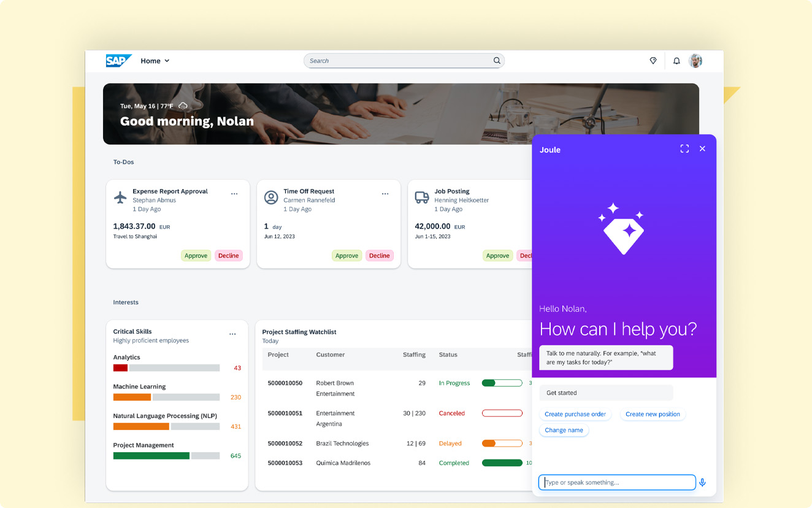
Task: Decline the Time Off Request
Action: tap(379, 256)
